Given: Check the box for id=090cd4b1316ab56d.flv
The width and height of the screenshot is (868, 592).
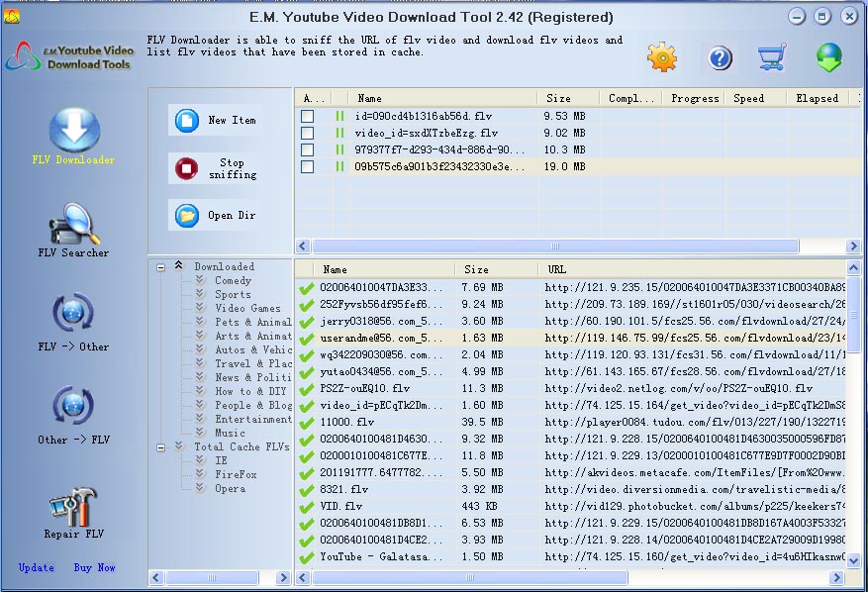Looking at the screenshot, I should coord(310,114).
